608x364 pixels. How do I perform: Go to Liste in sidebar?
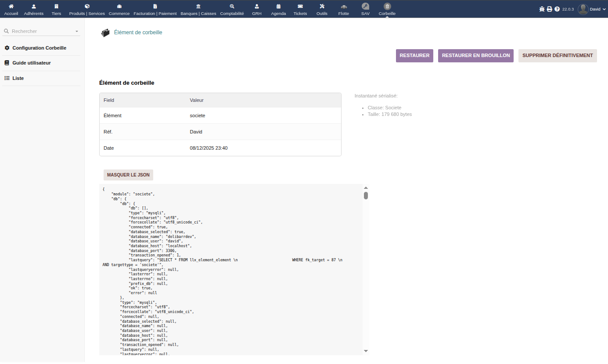click(18, 78)
